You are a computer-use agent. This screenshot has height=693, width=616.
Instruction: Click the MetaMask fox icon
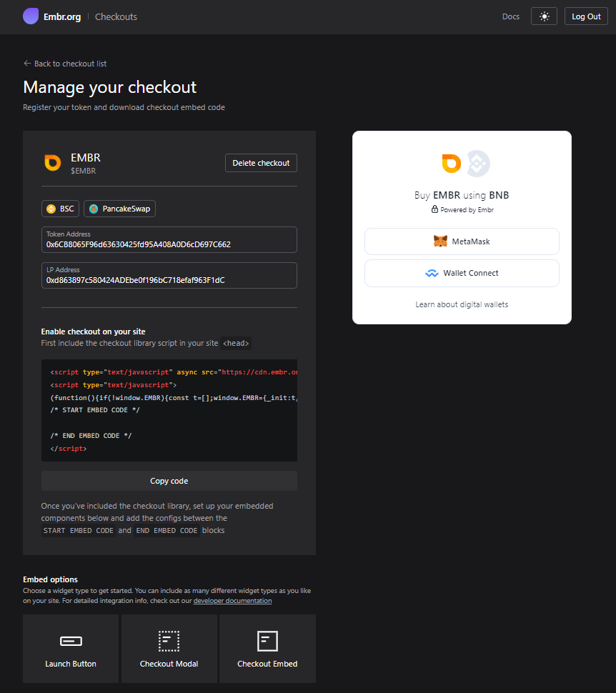click(440, 241)
